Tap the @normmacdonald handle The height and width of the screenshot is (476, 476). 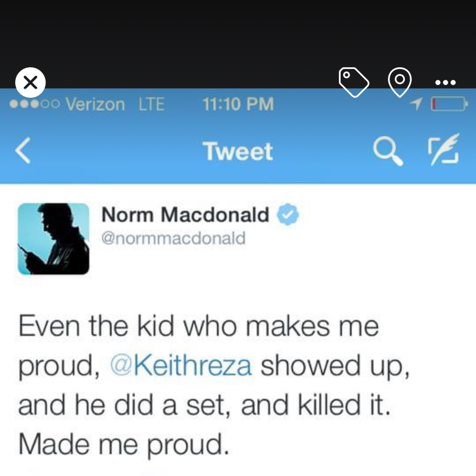pyautogui.click(x=173, y=238)
